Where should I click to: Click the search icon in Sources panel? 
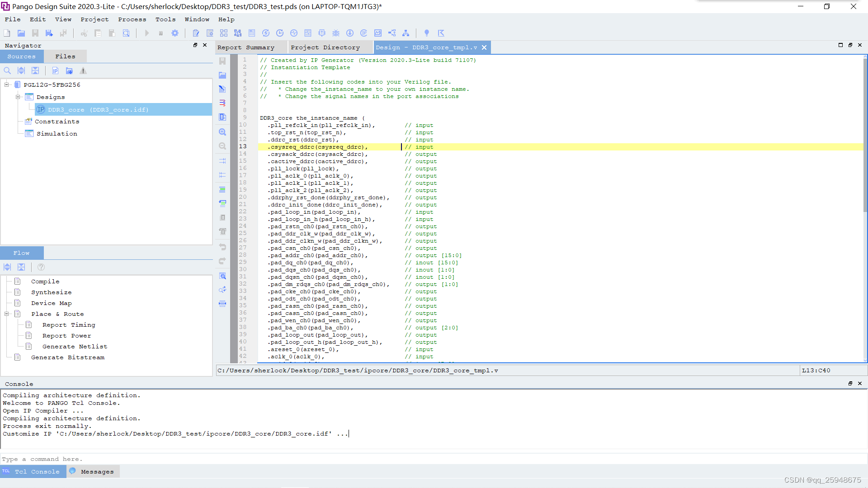click(x=7, y=71)
